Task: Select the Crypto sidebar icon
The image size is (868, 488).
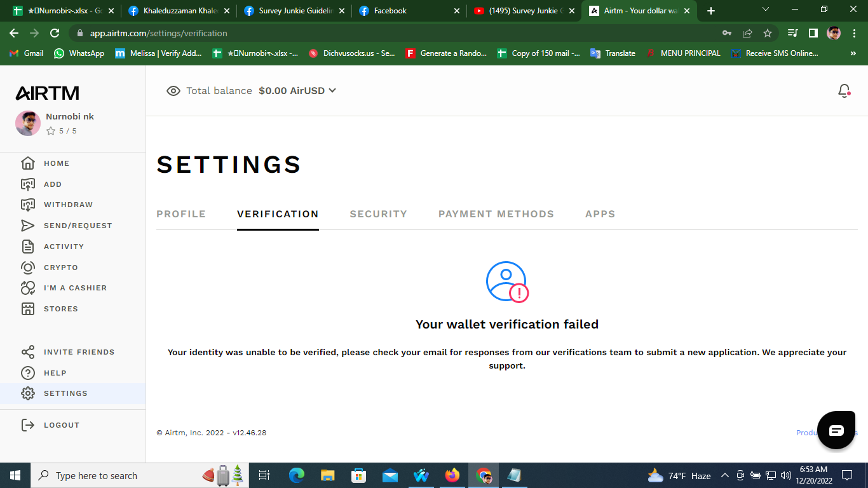Action: pyautogui.click(x=28, y=268)
